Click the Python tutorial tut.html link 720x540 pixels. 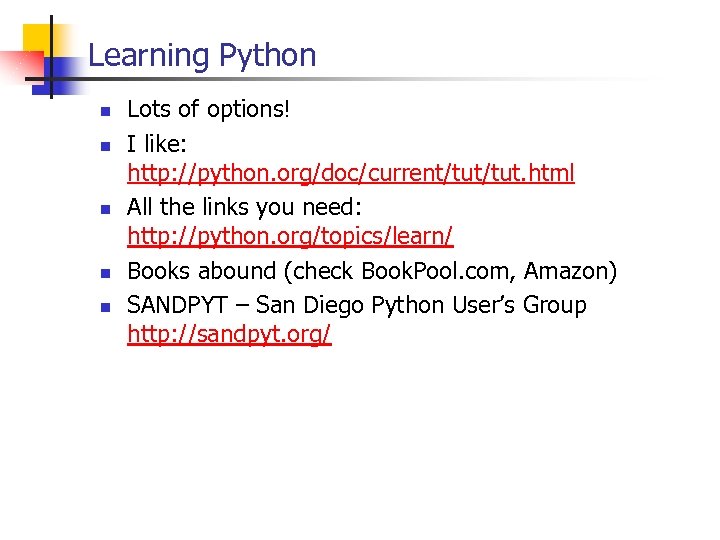point(350,173)
